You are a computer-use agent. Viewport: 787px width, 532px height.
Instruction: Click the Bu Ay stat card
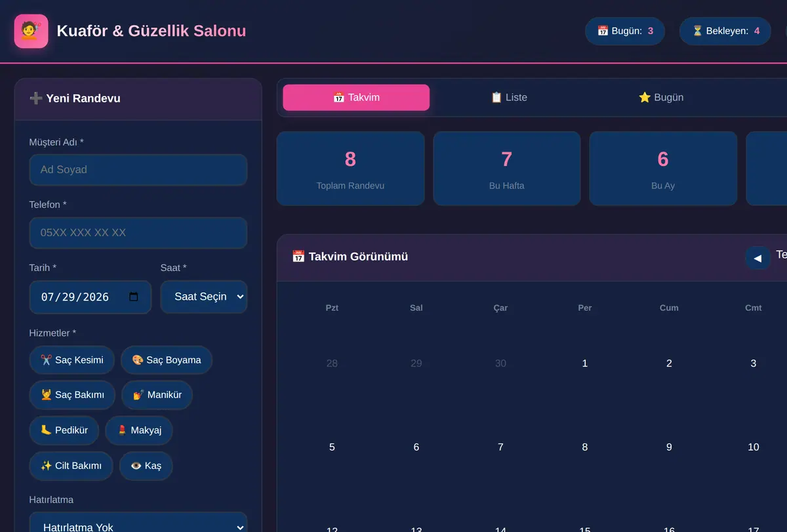pos(663,169)
